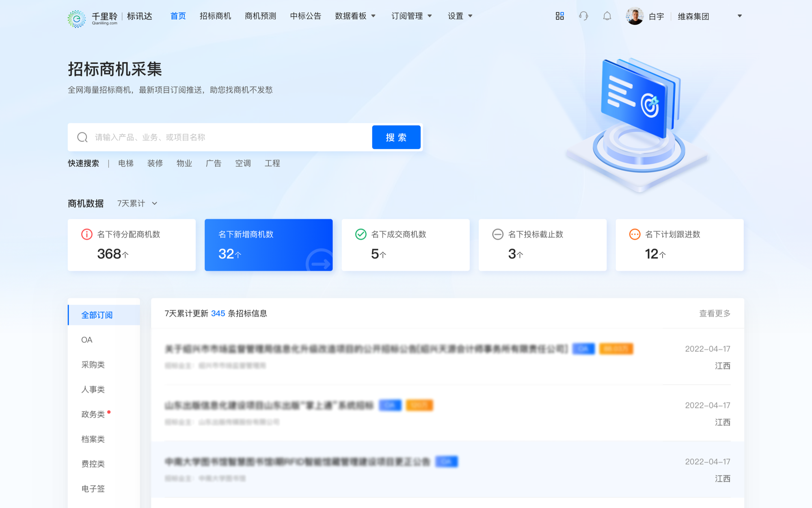Click 标讯达 product name
The width and height of the screenshot is (812, 508).
point(139,16)
